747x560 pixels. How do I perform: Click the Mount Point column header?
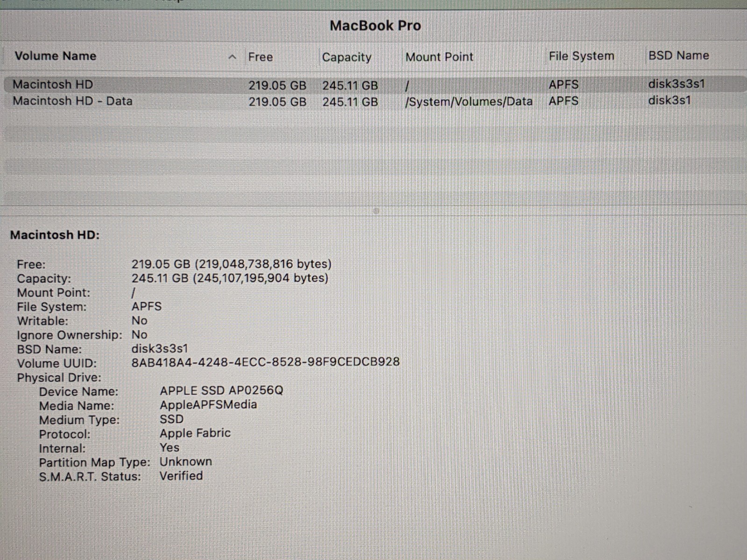(x=439, y=57)
